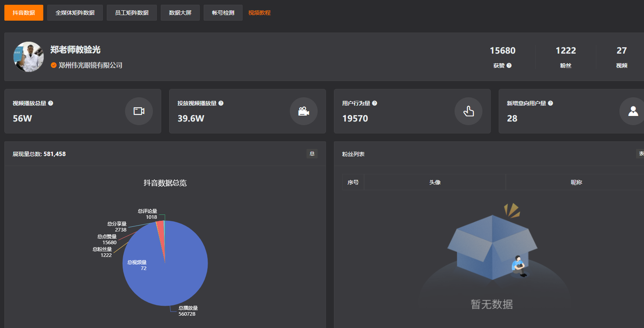Screen dimensions: 644x328
Task: Click the 总 button in the 展现量总数 panel
Action: point(312,154)
